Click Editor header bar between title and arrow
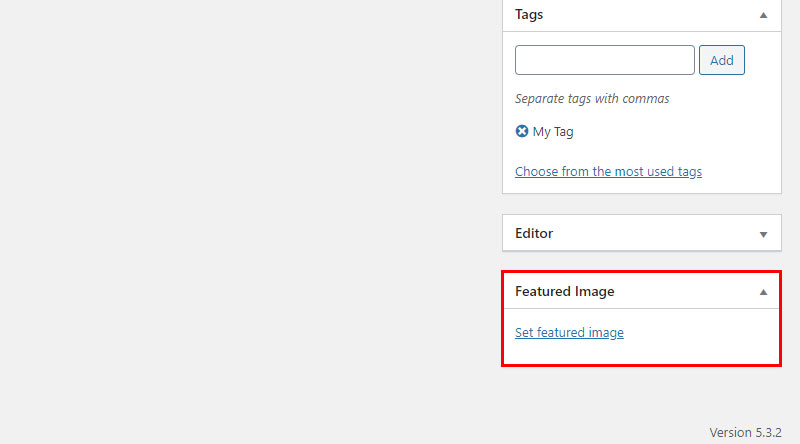This screenshot has height=444, width=800. point(656,233)
